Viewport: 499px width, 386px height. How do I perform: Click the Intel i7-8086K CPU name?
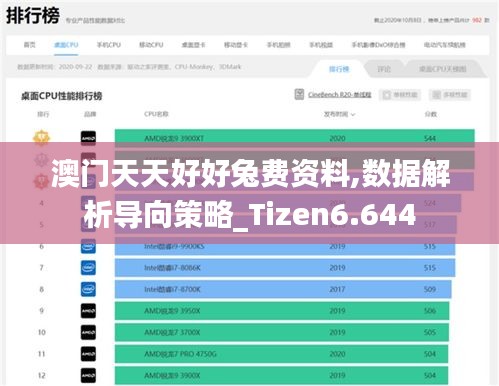(x=172, y=268)
